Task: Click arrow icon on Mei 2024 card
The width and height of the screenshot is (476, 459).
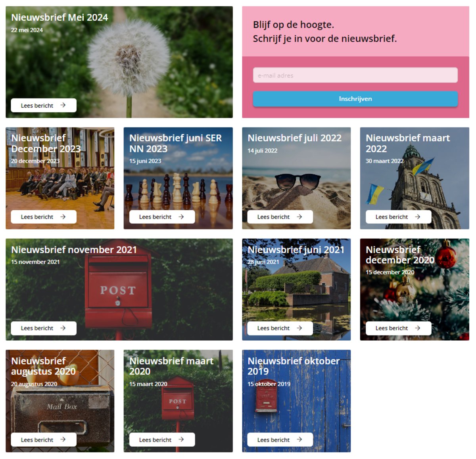Action: coord(63,105)
